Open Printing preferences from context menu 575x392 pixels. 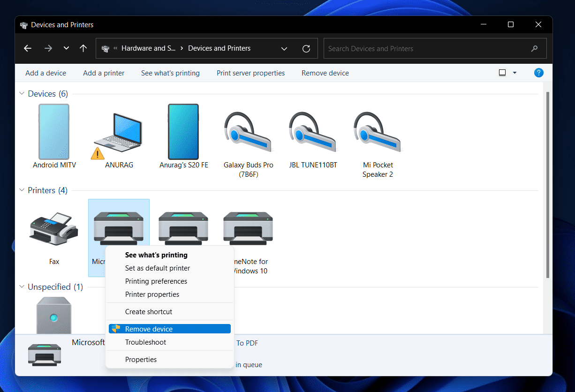tap(170, 281)
